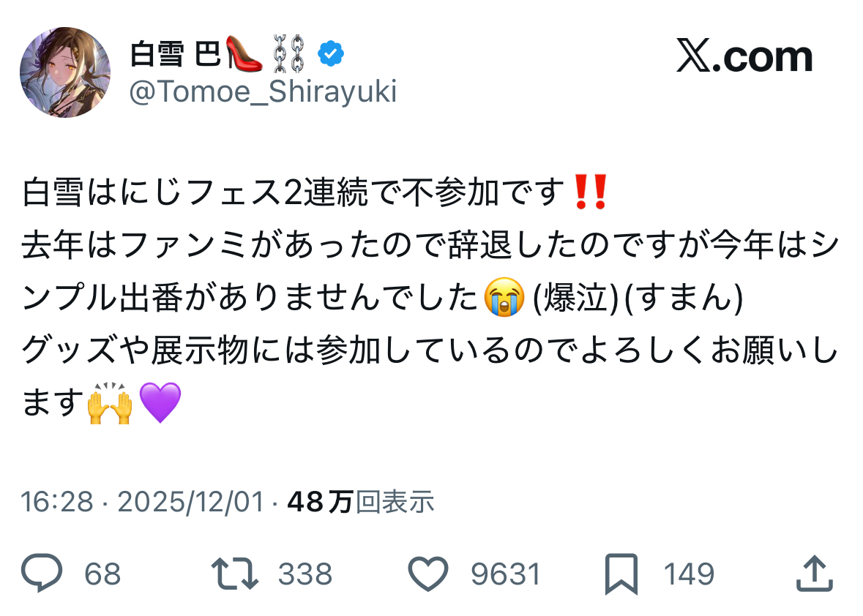The height and width of the screenshot is (616, 863).
Task: Click the blue verified badge
Action: [x=331, y=53]
